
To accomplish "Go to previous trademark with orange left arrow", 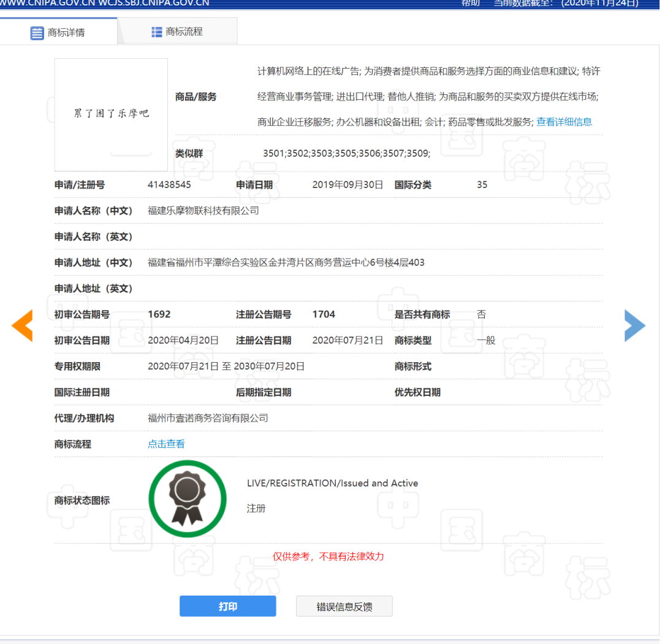I will point(22,325).
